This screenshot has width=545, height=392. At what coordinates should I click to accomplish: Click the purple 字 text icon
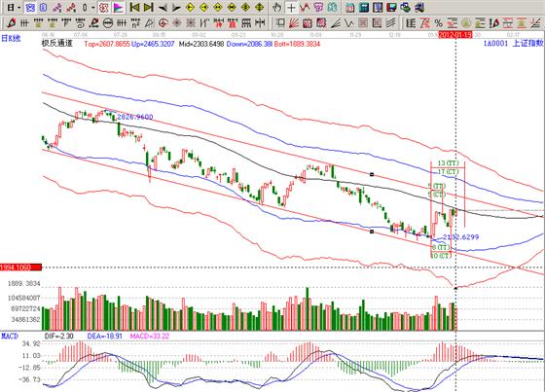click(318, 8)
